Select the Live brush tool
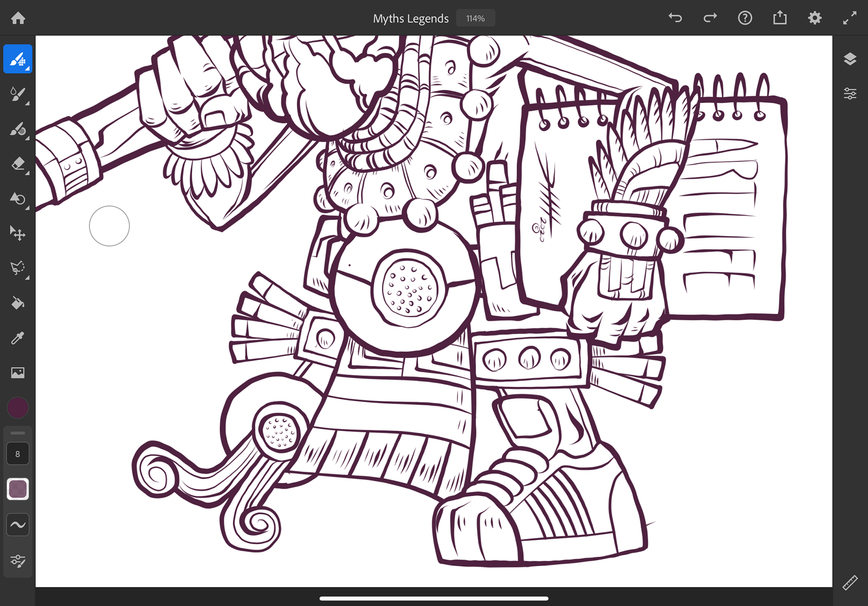This screenshot has width=868, height=606. tap(18, 94)
